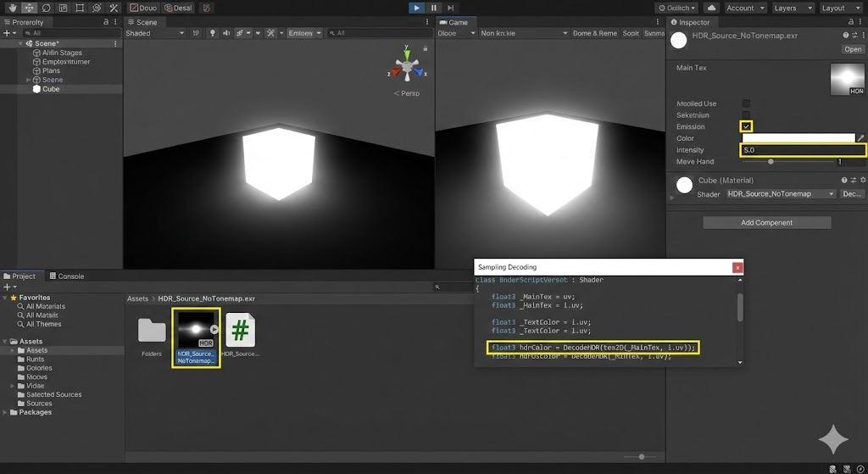Toggle scene audio speaker icon
The height and width of the screenshot is (474, 868).
pyautogui.click(x=225, y=33)
